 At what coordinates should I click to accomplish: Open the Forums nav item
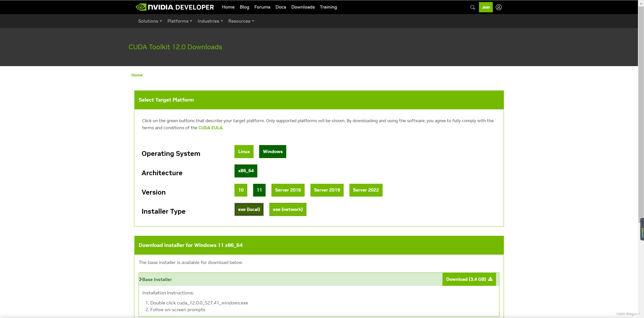click(x=262, y=7)
